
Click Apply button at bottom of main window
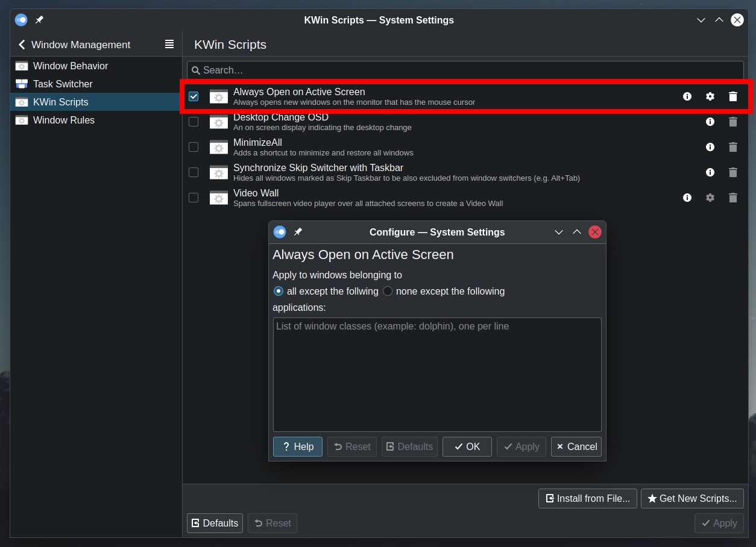pyautogui.click(x=719, y=523)
